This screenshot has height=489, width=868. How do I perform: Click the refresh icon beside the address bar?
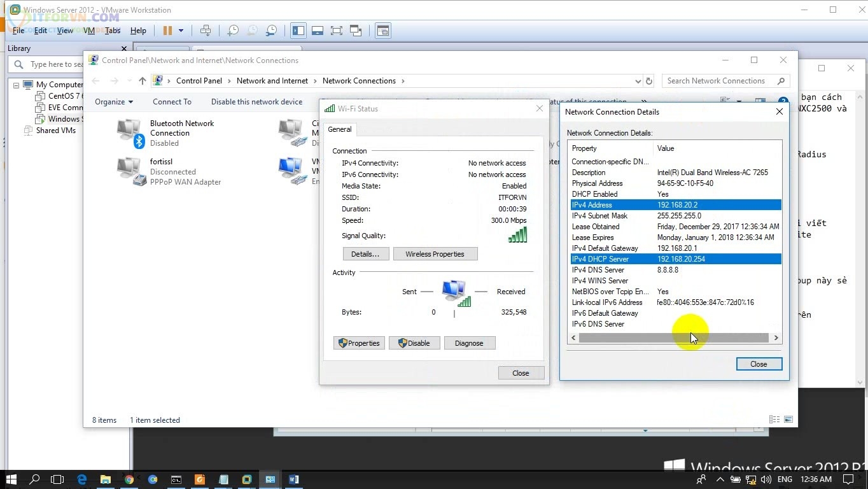point(649,81)
